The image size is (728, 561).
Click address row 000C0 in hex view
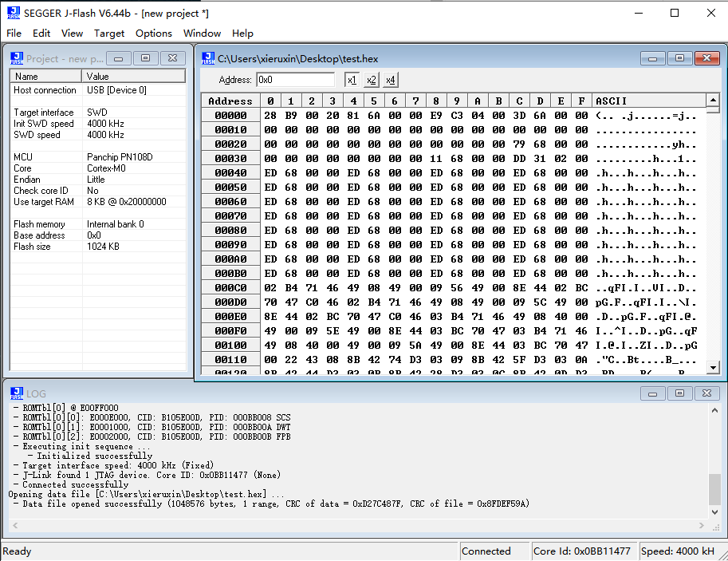point(230,288)
